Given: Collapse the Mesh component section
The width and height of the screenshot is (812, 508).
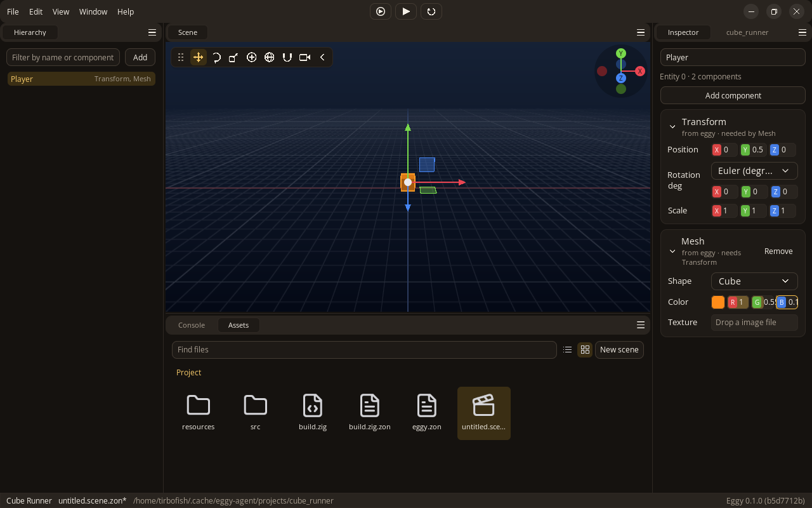Looking at the screenshot, I should pyautogui.click(x=672, y=251).
